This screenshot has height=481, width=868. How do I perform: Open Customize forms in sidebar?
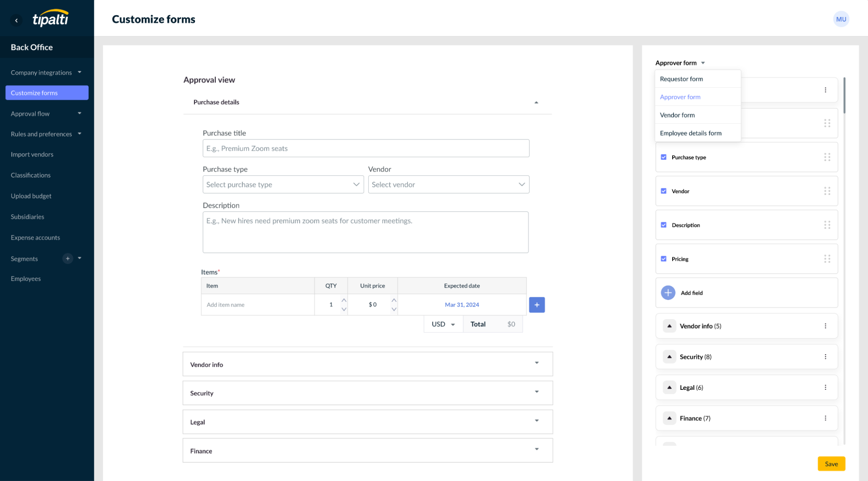47,92
